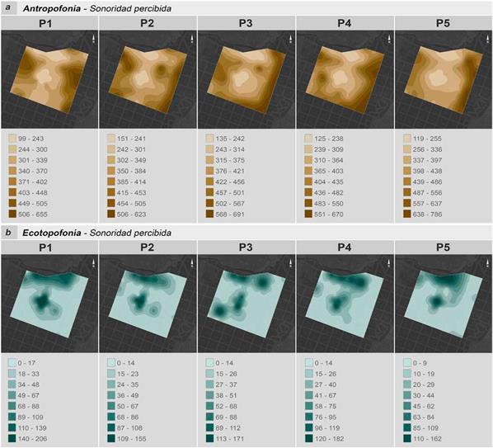Click the 638 - 786 swatch in P5 legend
493x448 pixels.
point(407,214)
